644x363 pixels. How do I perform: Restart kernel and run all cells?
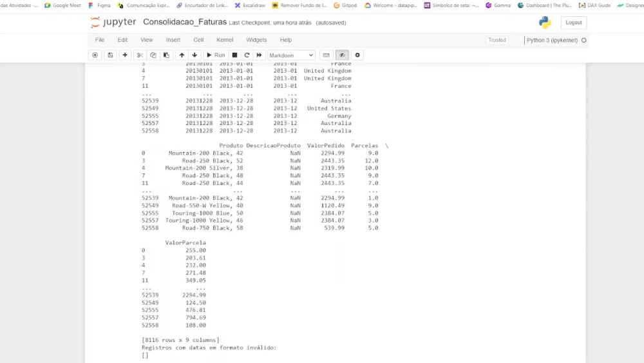[x=259, y=55]
